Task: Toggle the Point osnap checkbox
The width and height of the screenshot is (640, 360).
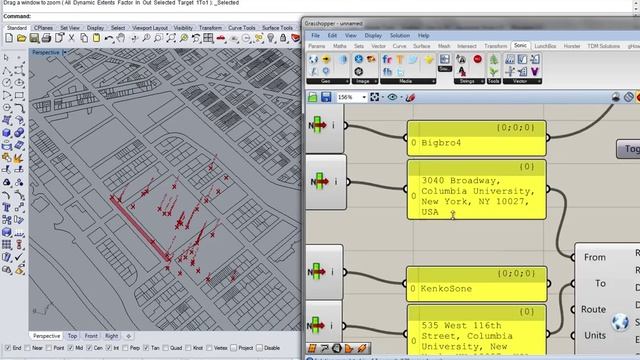Action: [x=49, y=348]
